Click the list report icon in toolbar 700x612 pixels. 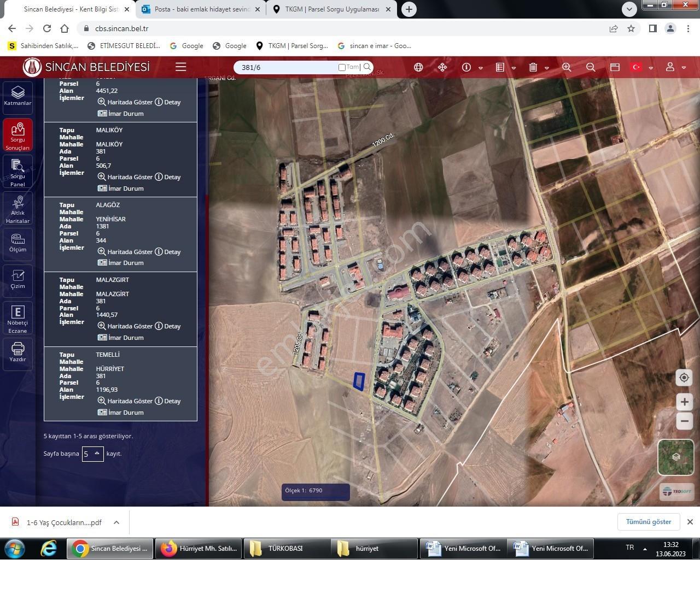click(500, 67)
